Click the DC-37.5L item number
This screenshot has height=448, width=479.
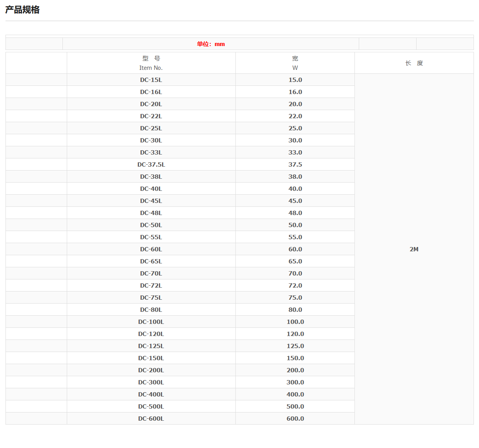151,165
